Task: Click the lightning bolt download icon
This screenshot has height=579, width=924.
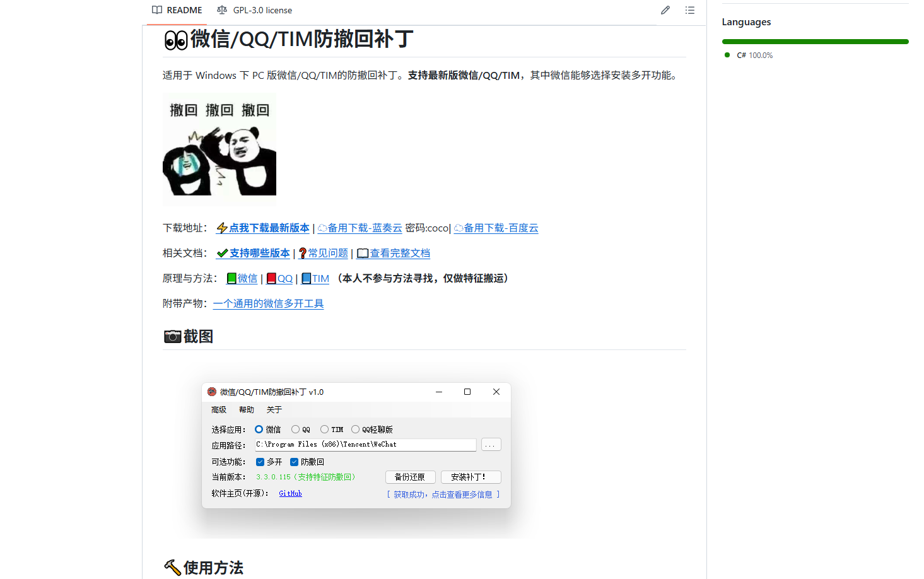Action: point(222,228)
